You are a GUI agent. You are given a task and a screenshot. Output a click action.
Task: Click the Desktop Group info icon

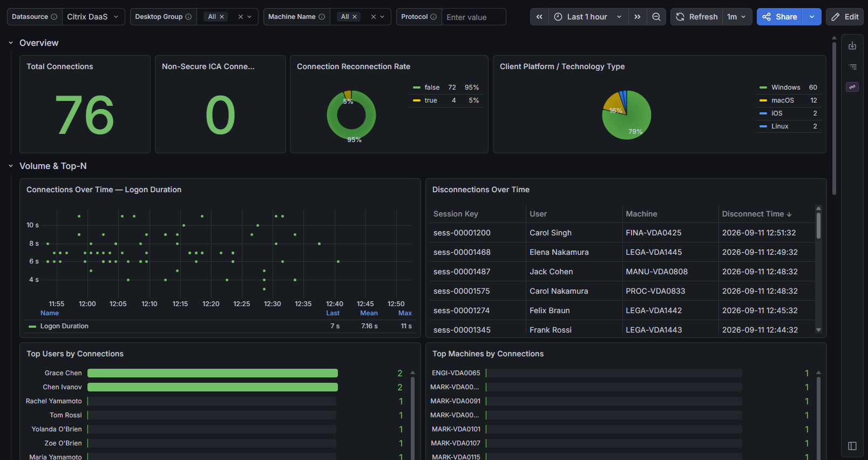[188, 17]
